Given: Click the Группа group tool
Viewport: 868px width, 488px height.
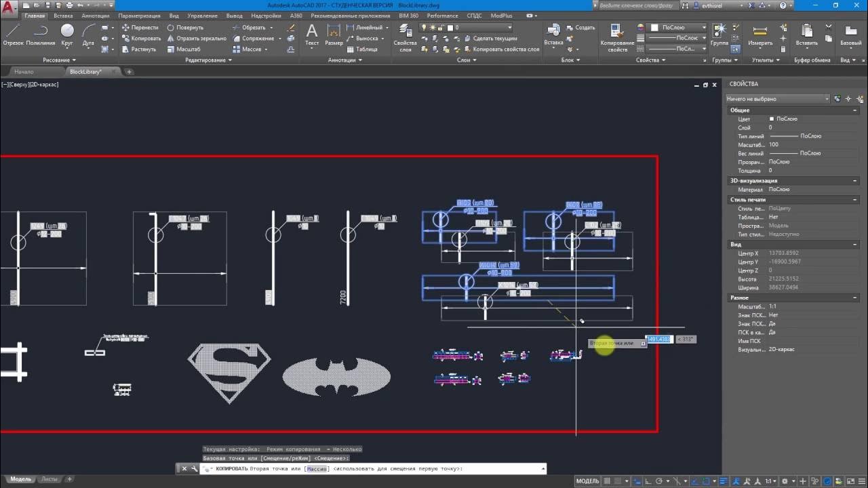Looking at the screenshot, I should tap(719, 35).
